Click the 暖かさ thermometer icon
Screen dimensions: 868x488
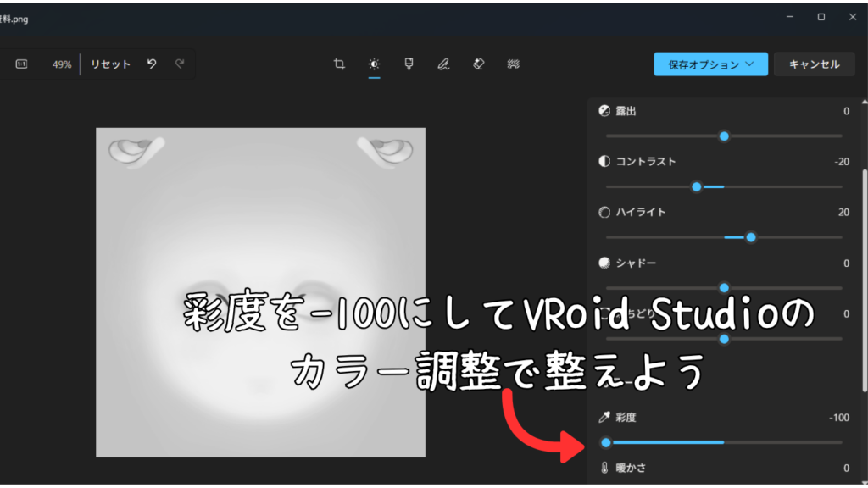[604, 468]
